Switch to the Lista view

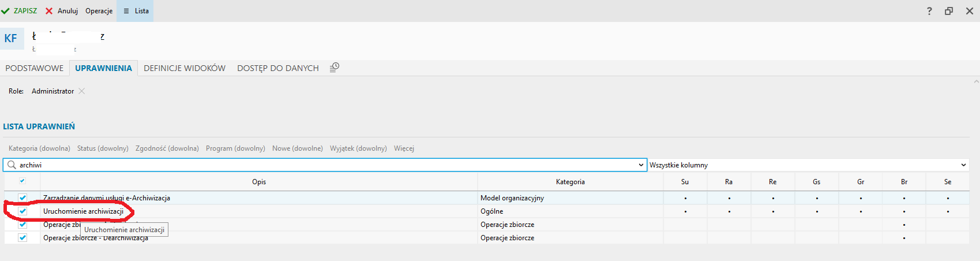pos(136,11)
